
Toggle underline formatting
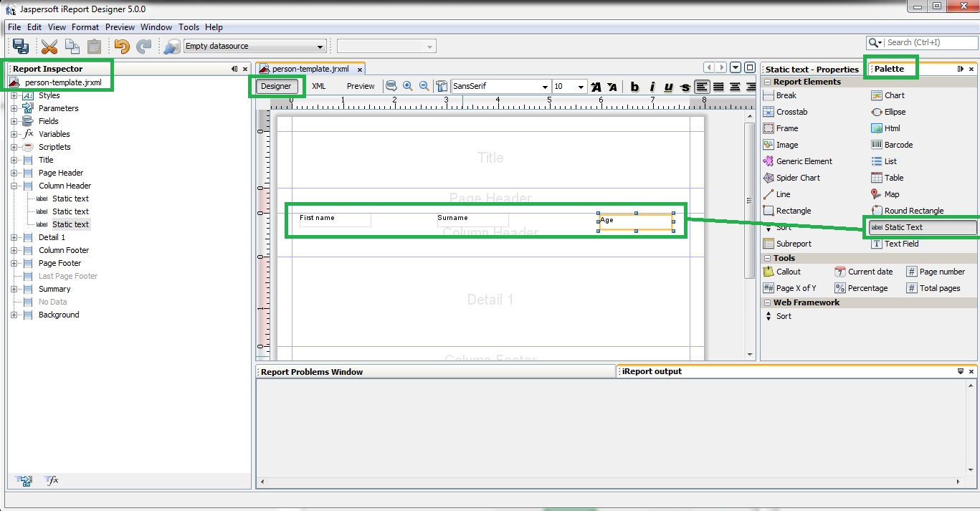pos(669,87)
